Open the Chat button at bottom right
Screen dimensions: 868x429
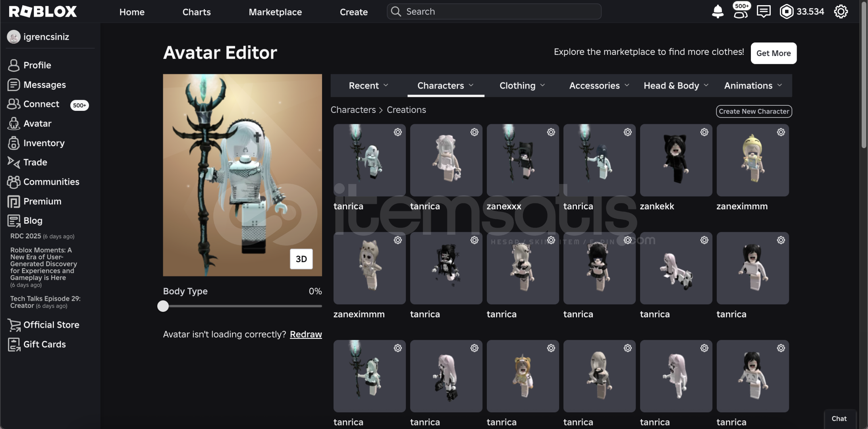[839, 419]
